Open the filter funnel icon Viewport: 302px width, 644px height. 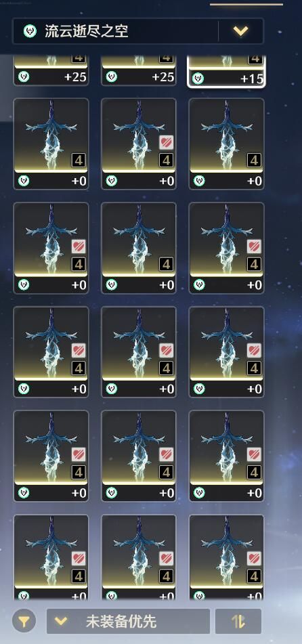click(x=24, y=621)
